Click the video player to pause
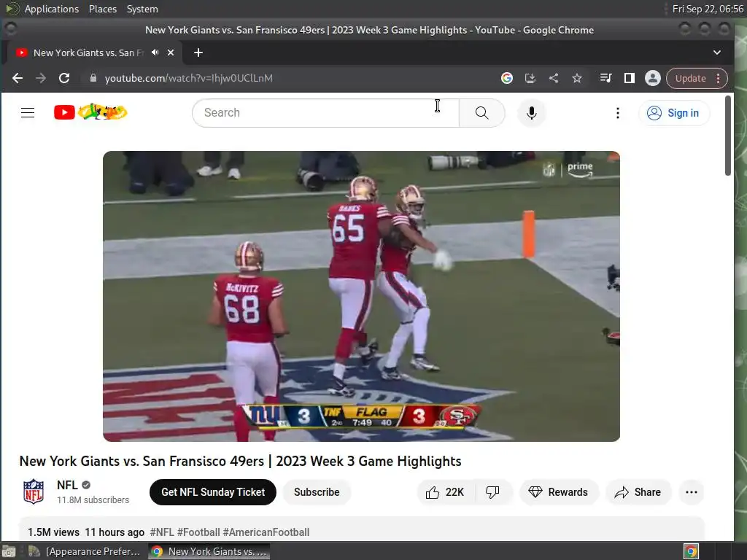 coord(361,296)
